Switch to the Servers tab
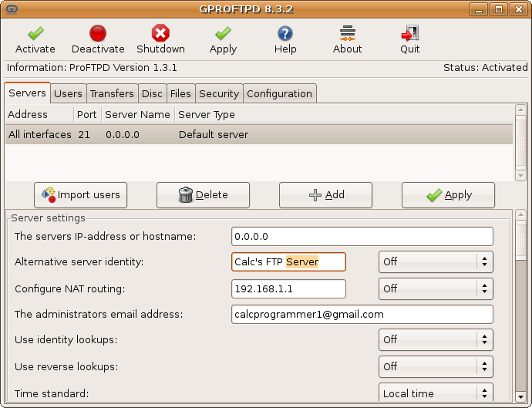The width and height of the screenshot is (532, 408). [x=27, y=93]
